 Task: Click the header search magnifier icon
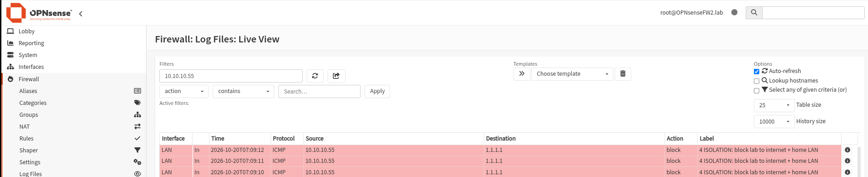click(x=754, y=13)
